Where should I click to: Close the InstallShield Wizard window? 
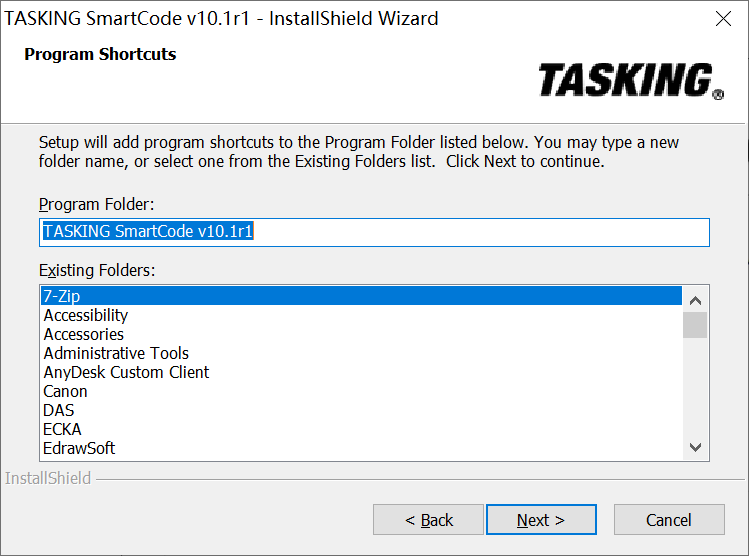pyautogui.click(x=722, y=19)
